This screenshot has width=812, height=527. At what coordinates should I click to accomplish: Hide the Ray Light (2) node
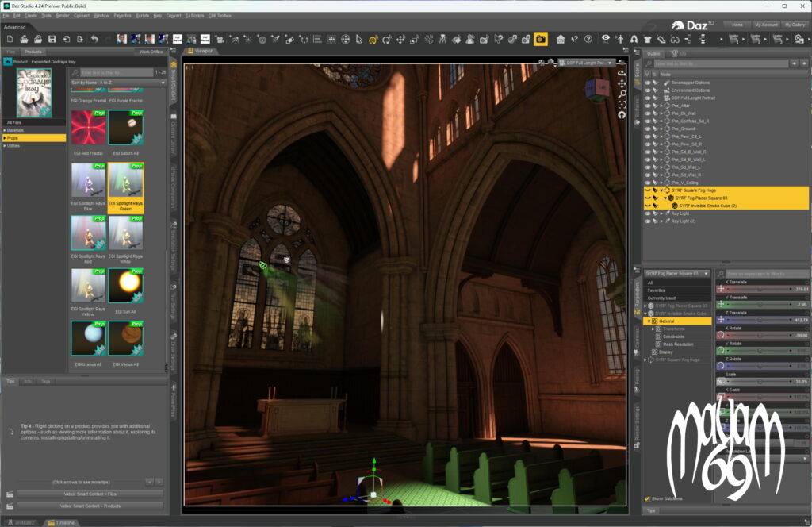[647, 221]
